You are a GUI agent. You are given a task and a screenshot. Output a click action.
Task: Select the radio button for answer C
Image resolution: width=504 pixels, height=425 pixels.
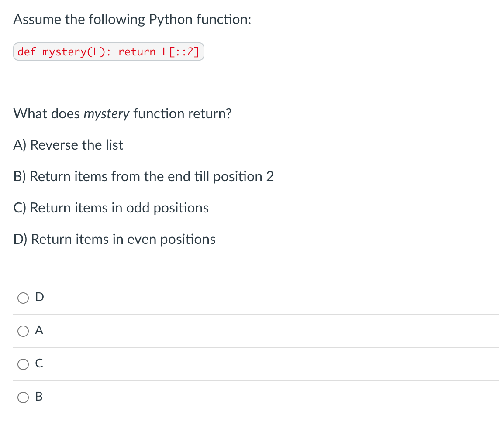click(23, 364)
